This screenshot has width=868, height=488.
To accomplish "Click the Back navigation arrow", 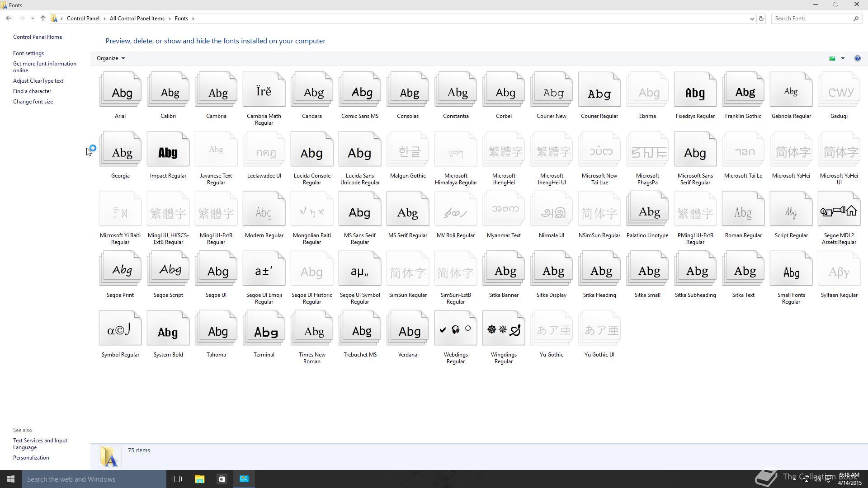I will (x=9, y=19).
